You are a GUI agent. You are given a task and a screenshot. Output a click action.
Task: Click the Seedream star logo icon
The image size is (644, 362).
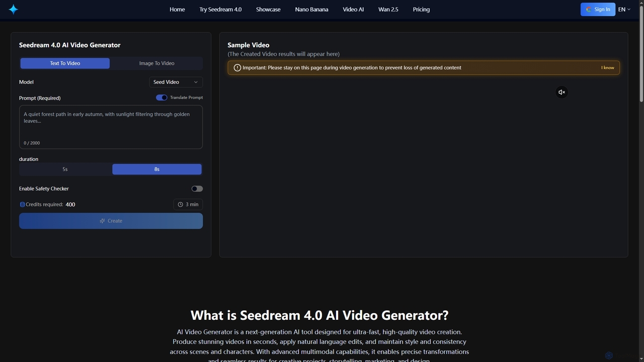pyautogui.click(x=14, y=9)
